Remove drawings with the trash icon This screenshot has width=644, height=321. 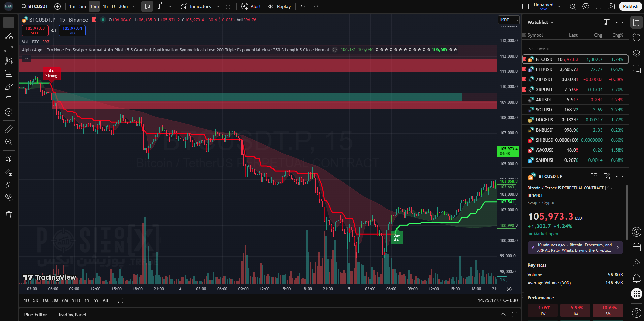9,215
